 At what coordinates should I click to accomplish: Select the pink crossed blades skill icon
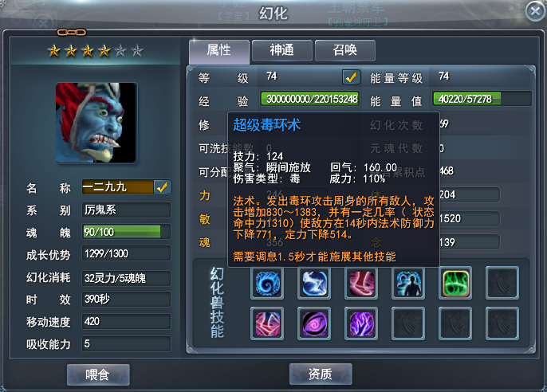coord(267,323)
